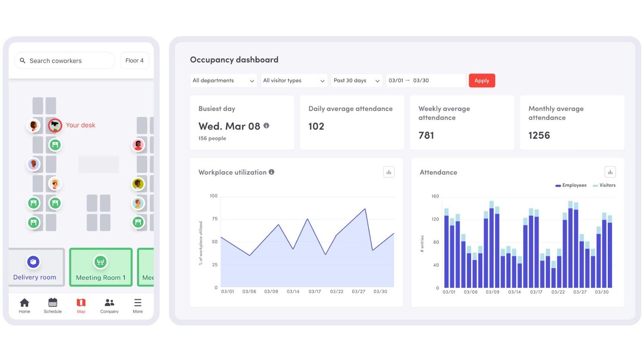Click the Busiest day info icon
Image resolution: width=644 pixels, height=362 pixels.
point(267,125)
